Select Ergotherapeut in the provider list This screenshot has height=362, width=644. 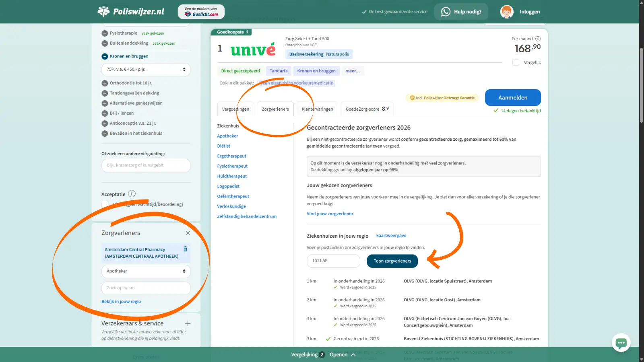[x=232, y=156]
